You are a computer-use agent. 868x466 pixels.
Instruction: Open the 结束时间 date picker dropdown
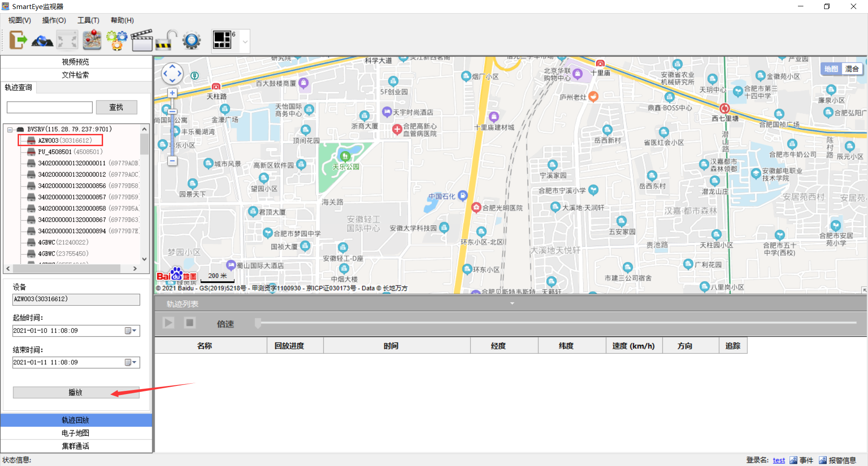tap(131, 362)
